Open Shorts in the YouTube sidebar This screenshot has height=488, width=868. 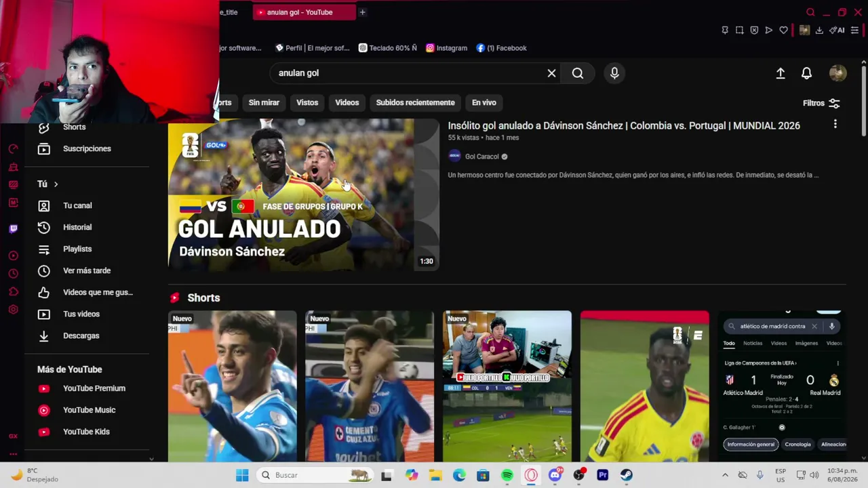(x=75, y=127)
